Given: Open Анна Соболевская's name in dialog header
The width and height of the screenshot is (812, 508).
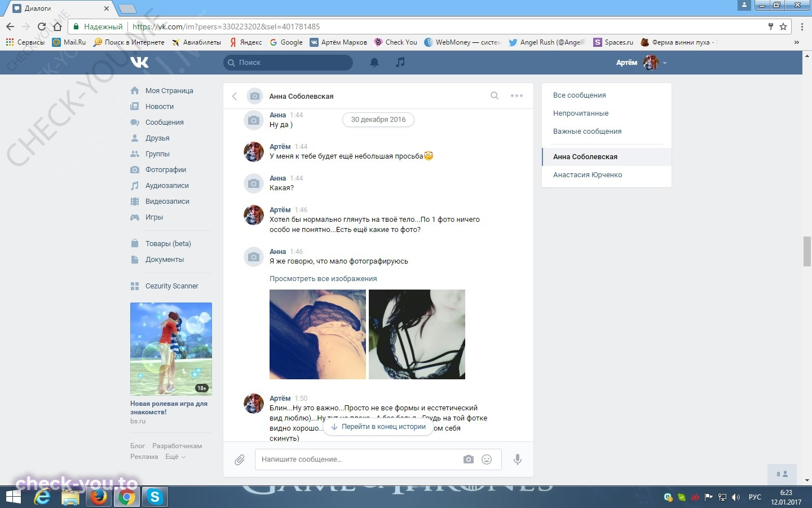Looking at the screenshot, I should [x=301, y=97].
